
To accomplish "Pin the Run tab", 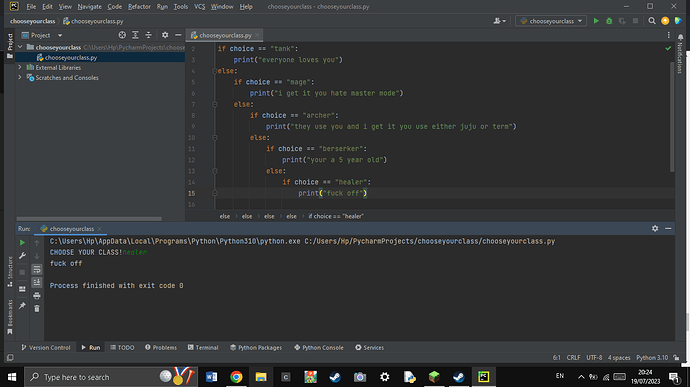I will pos(22,306).
